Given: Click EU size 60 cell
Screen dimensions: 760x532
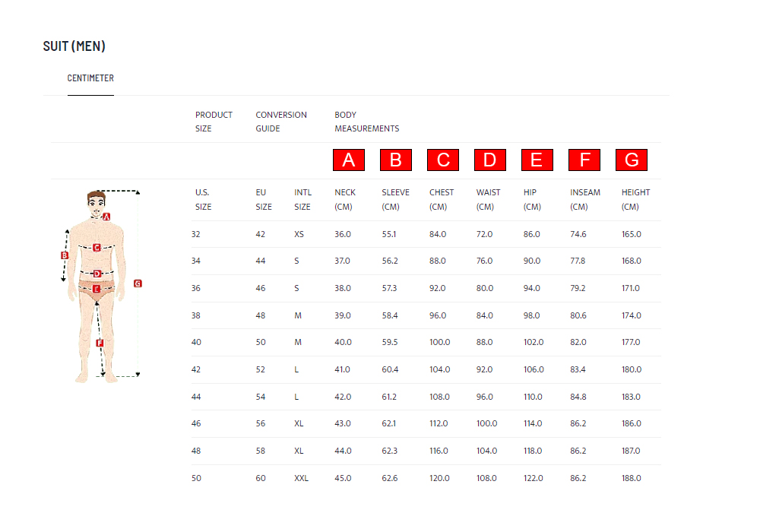Looking at the screenshot, I should coord(261,478).
